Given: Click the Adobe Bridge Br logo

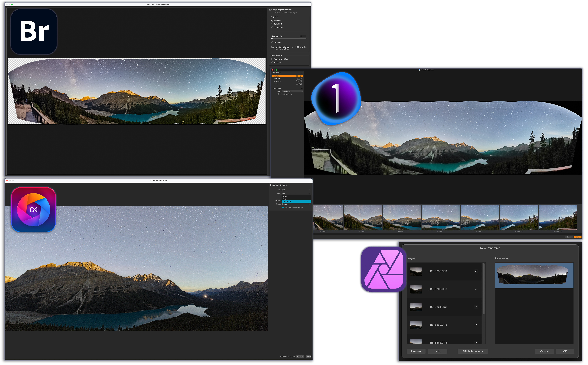Looking at the screenshot, I should (x=34, y=32).
